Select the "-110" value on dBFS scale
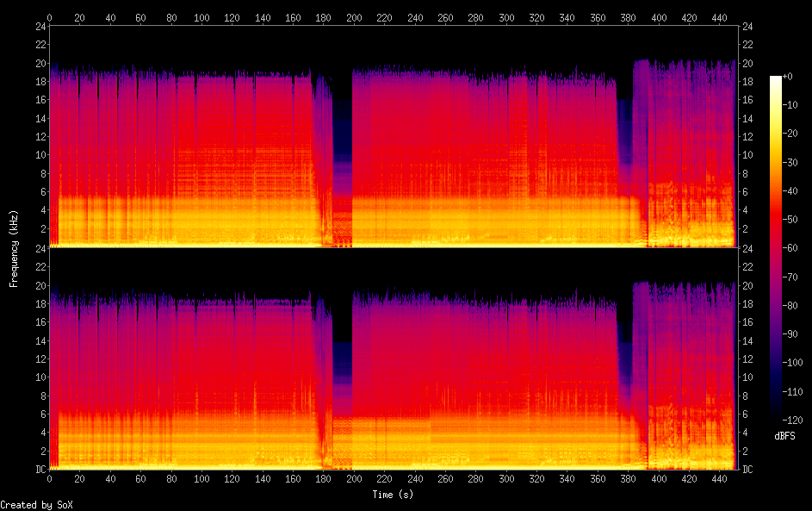Viewport: 812px width, 511px height. point(793,391)
